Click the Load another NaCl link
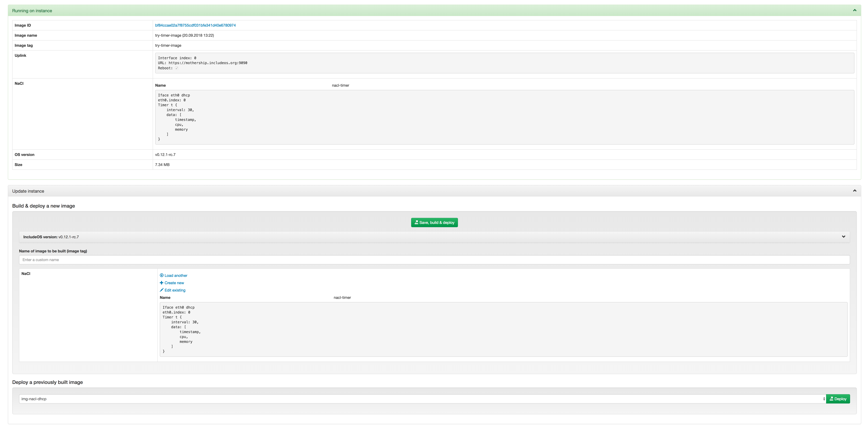The image size is (868, 429). 174,275
